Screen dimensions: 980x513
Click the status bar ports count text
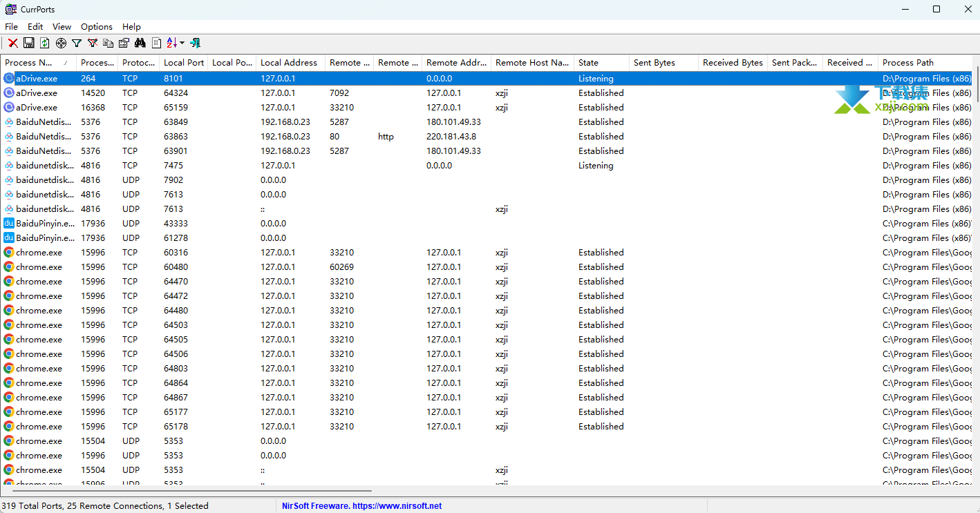tap(105, 505)
